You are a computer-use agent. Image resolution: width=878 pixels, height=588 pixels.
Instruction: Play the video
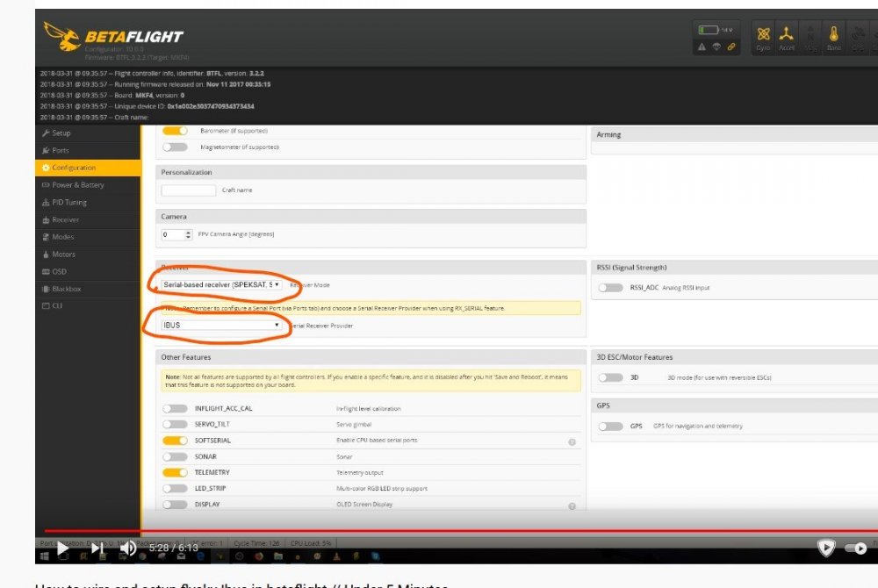tap(62, 548)
